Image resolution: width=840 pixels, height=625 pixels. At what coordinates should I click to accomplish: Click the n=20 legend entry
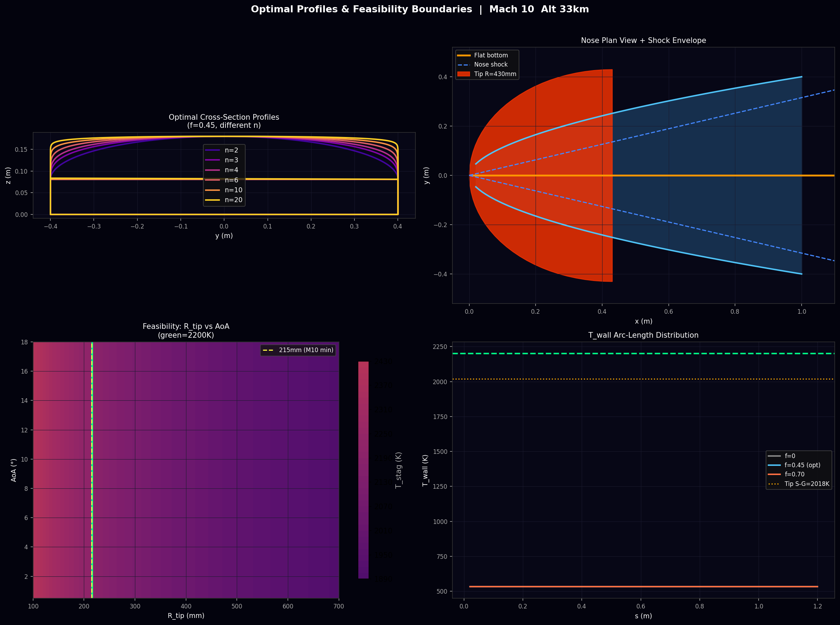click(x=224, y=200)
